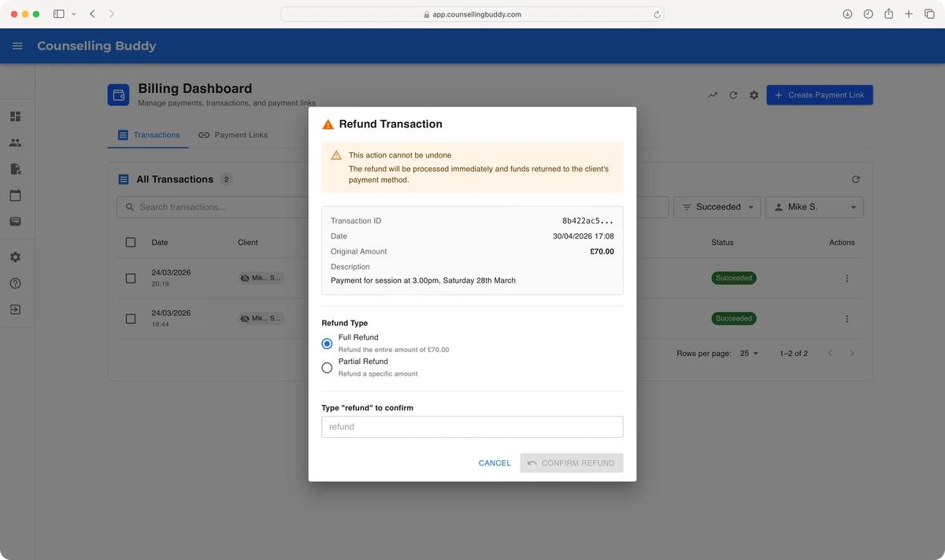Image resolution: width=945 pixels, height=560 pixels.
Task: Show browser tab overview icon
Action: point(929,14)
